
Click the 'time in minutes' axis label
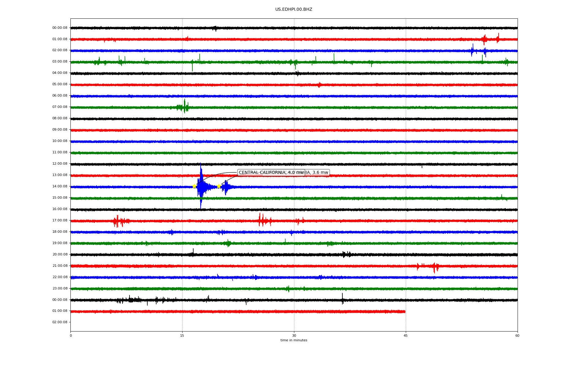coord(294,340)
